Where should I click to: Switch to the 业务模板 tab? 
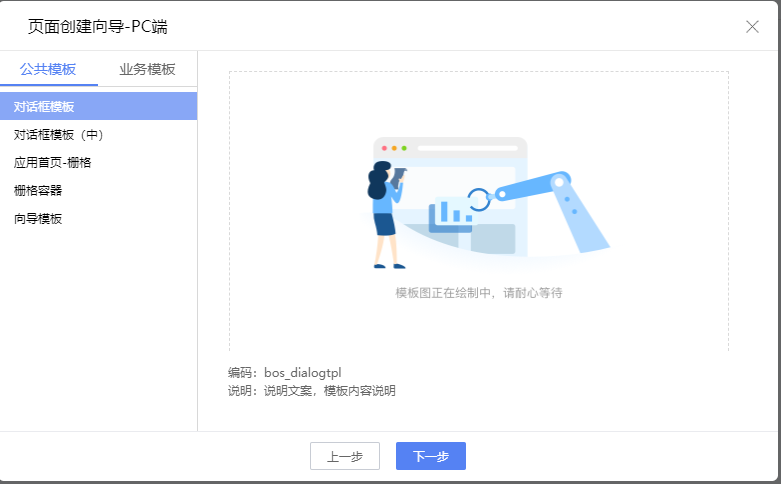coord(147,69)
